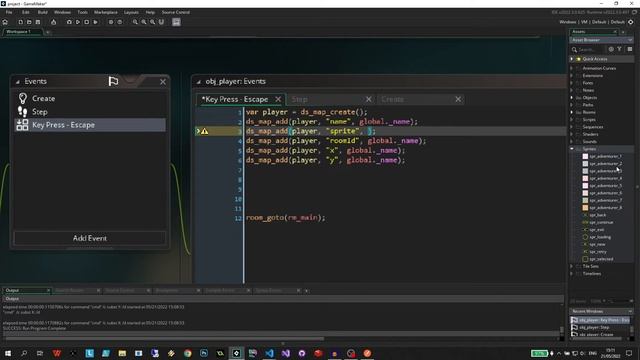Screen dimensions: 640x360
Task: Click the Asset Browser menu icon
Action: pyautogui.click(x=630, y=49)
